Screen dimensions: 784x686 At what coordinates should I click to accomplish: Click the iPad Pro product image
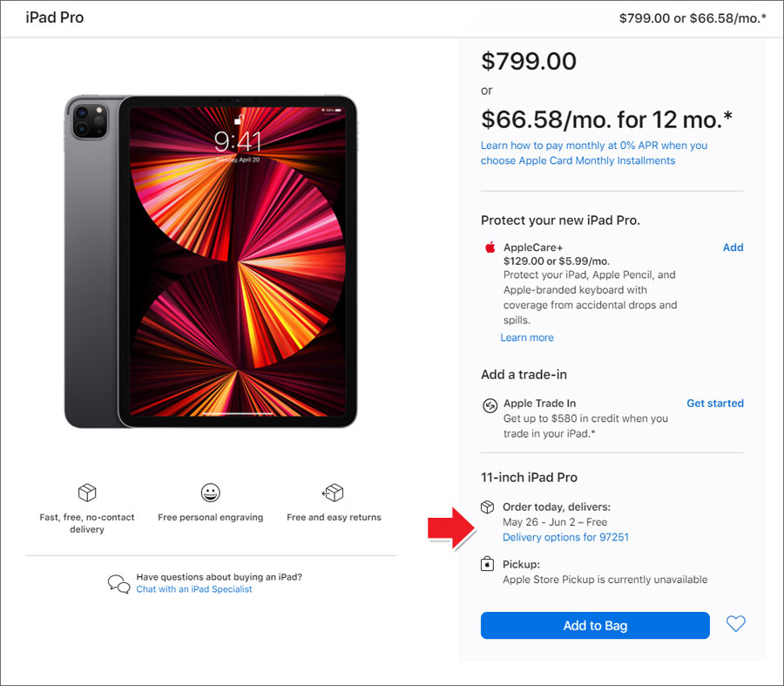coord(211,261)
